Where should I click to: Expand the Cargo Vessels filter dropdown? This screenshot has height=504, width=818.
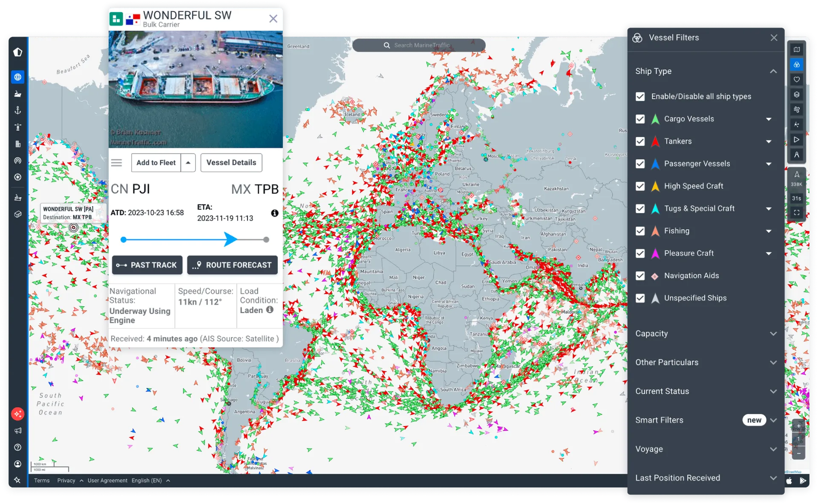tap(769, 119)
